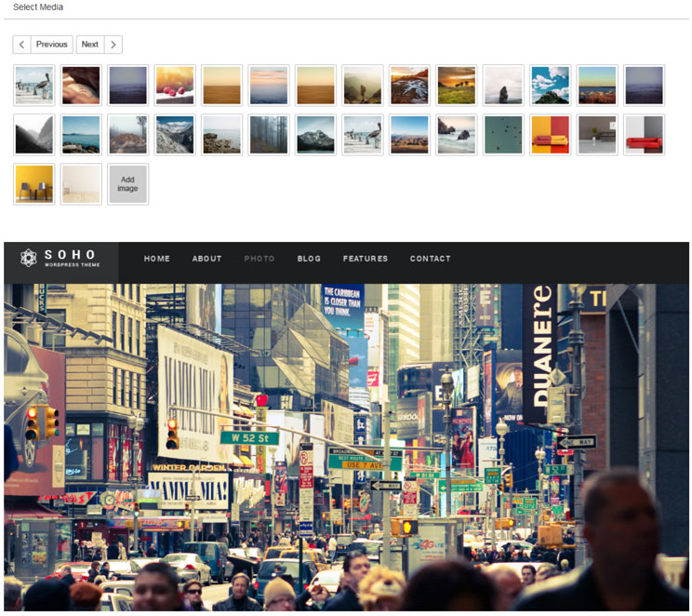
Task: Select the blue sky over brown plain thumbnail
Action: tap(409, 135)
